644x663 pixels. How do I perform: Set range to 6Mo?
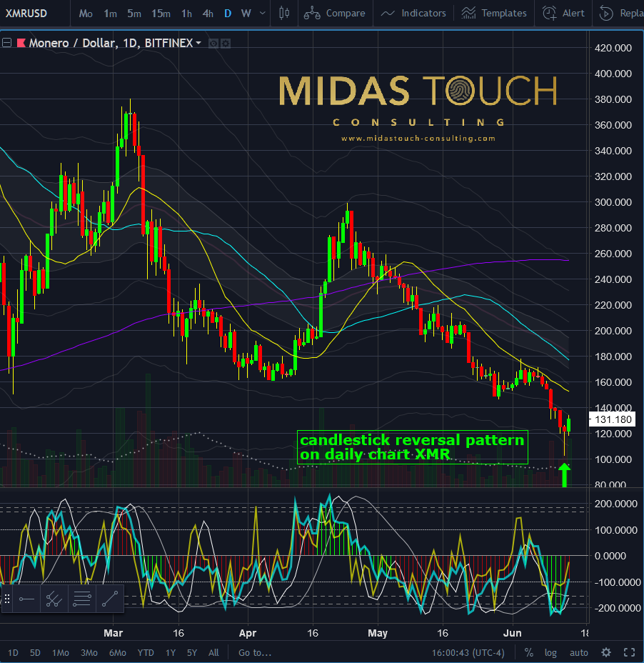118,652
